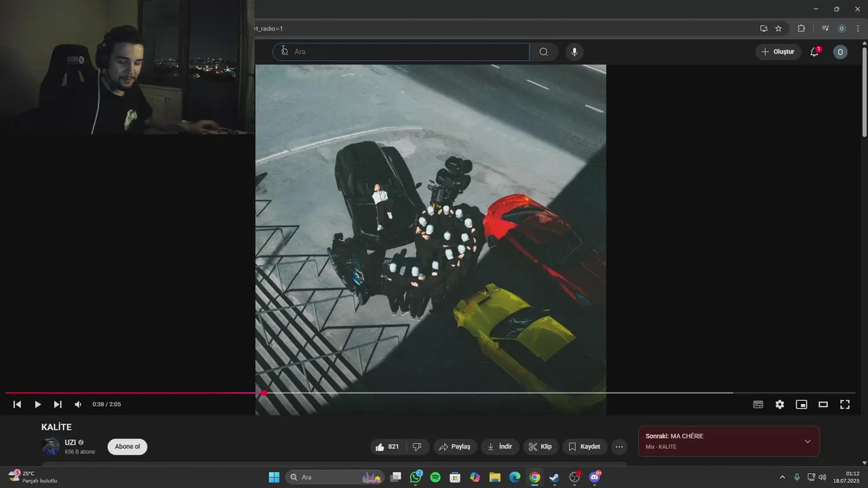Open Chrome three-dot menu
The width and height of the screenshot is (868, 488).
(858, 28)
